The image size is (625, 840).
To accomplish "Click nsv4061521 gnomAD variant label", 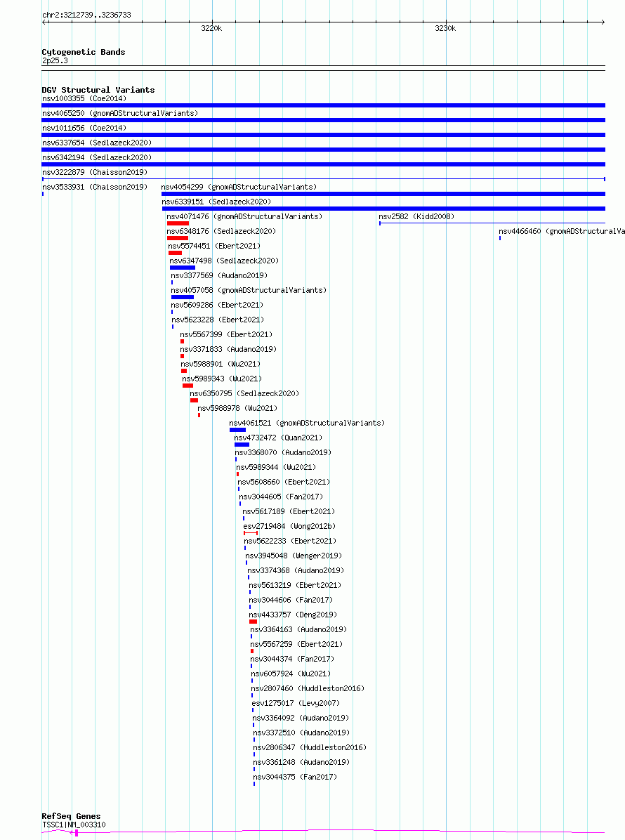I will click(307, 424).
